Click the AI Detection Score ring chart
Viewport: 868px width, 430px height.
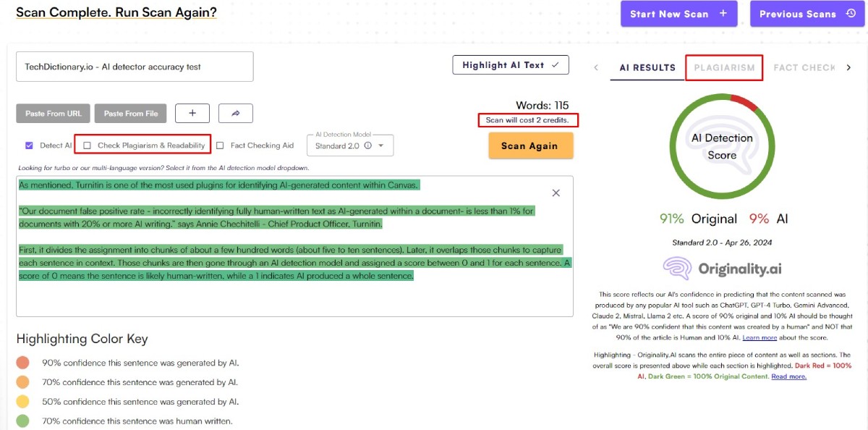coord(721,147)
